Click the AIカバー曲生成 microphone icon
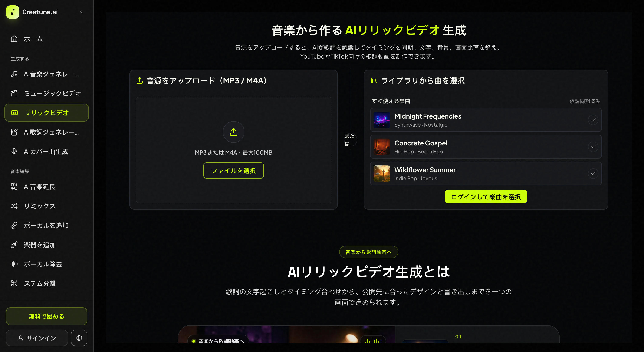Image resolution: width=644 pixels, height=352 pixels. [x=14, y=151]
